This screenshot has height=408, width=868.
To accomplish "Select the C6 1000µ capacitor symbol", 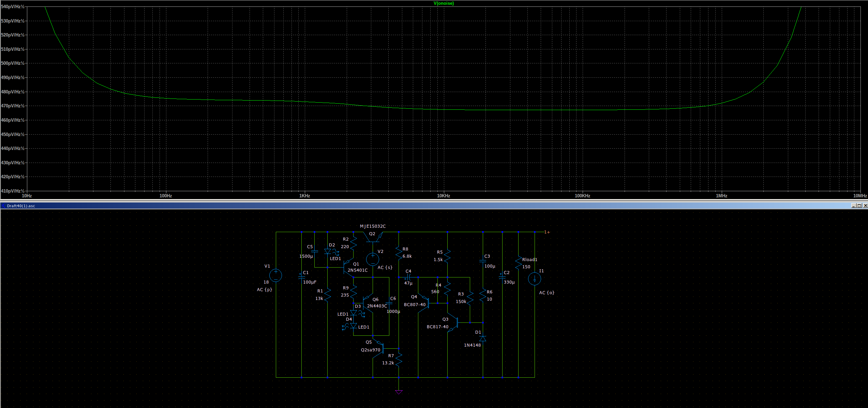I will tap(389, 303).
